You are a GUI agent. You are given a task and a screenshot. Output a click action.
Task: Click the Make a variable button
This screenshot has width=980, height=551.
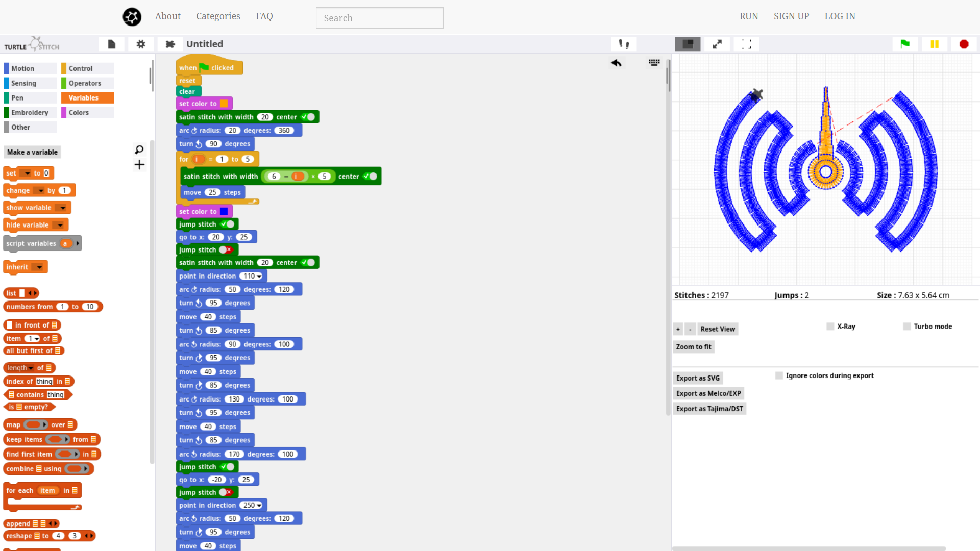(32, 152)
